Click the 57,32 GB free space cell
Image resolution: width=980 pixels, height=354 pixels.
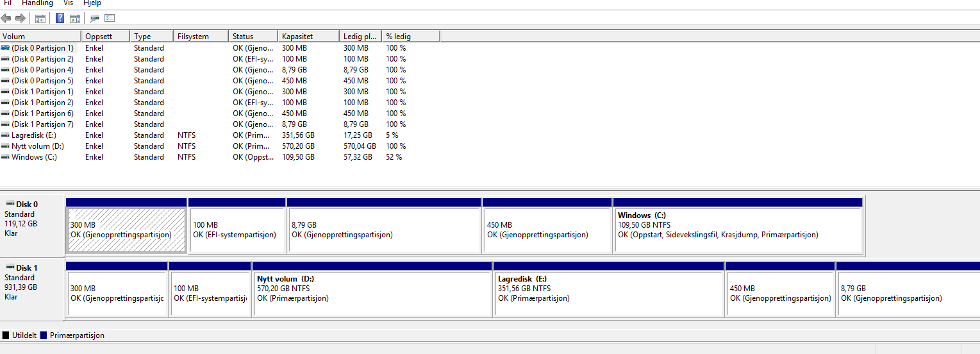(x=358, y=157)
